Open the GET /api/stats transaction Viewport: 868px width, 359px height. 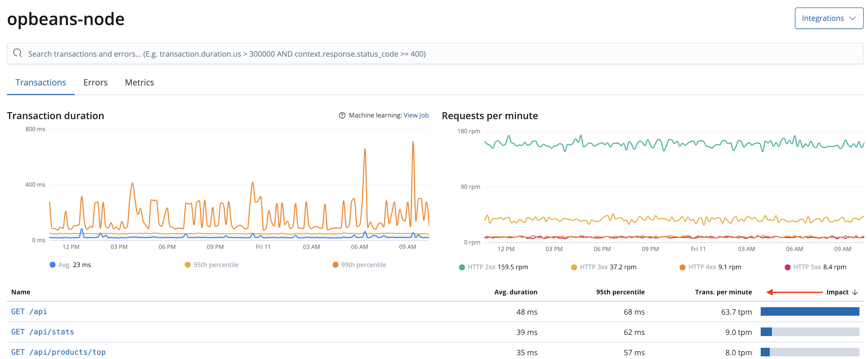[x=43, y=332]
